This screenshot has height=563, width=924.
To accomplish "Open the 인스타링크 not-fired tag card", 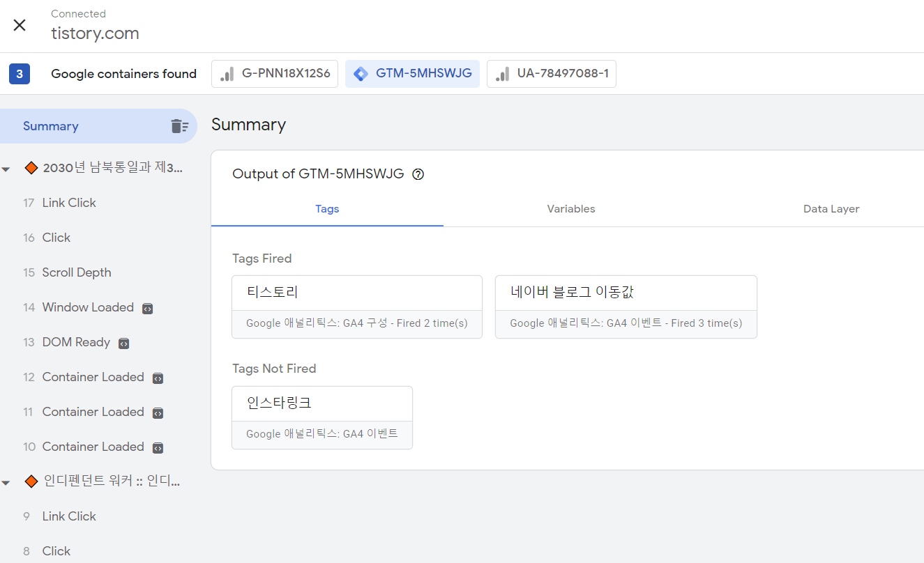I will tap(322, 417).
